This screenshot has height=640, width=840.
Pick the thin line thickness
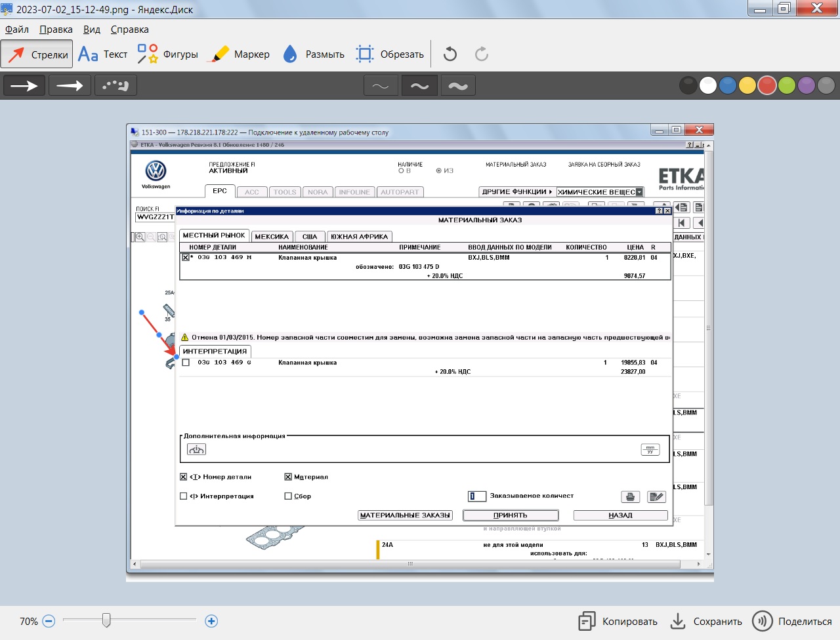[x=381, y=86]
